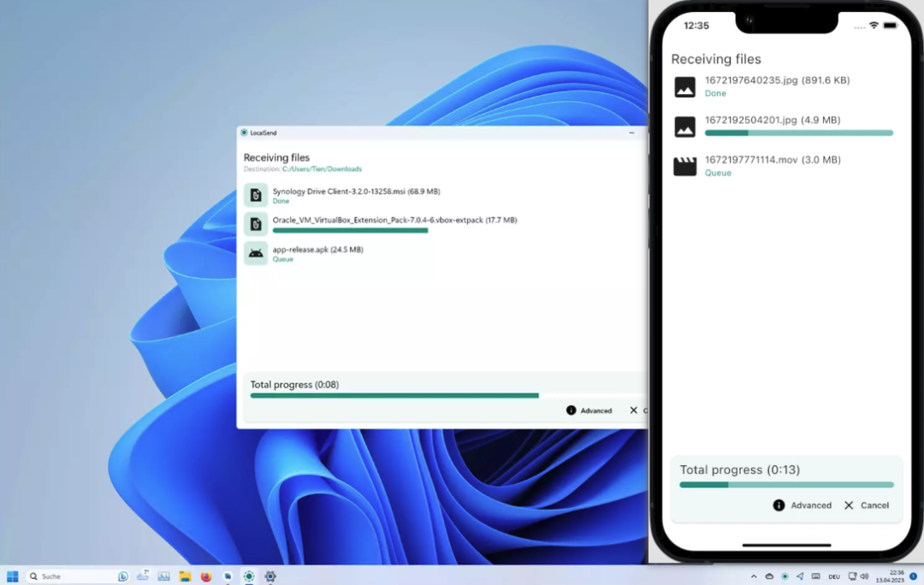Select the app-release.apk (24.5 MB) entry text
This screenshot has width=924, height=585.
click(x=317, y=250)
